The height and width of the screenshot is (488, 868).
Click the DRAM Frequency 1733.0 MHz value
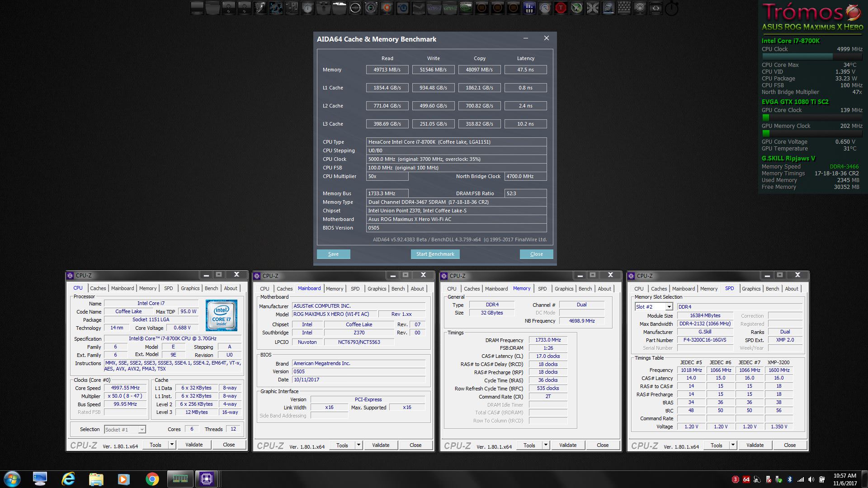(x=548, y=340)
